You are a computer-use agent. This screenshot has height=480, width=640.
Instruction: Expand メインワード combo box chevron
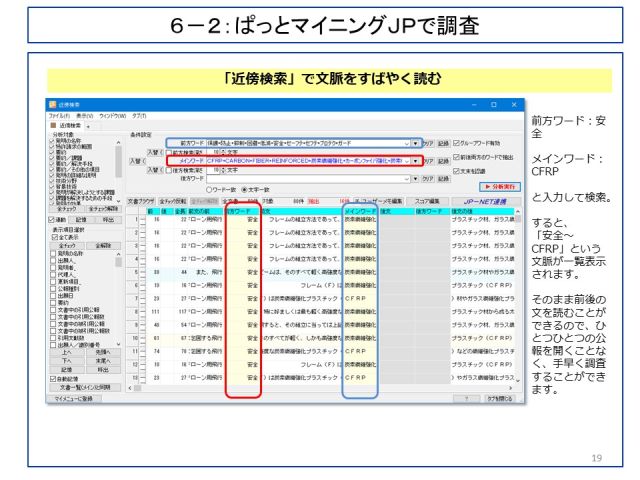click(407, 161)
